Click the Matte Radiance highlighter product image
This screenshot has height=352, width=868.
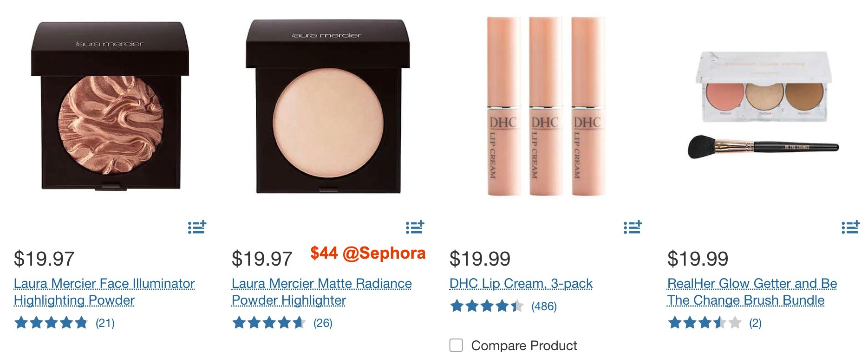[328, 106]
